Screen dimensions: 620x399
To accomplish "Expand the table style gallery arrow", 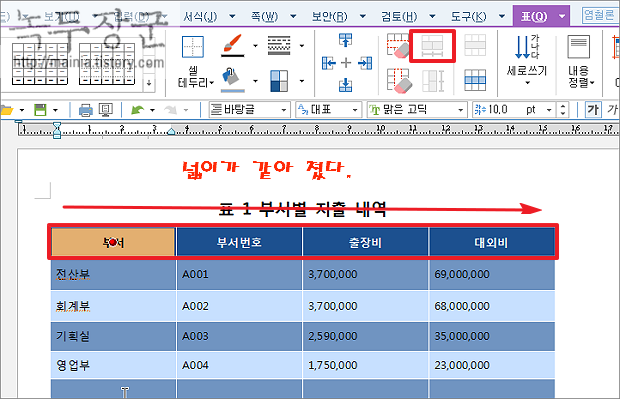I will click(149, 83).
